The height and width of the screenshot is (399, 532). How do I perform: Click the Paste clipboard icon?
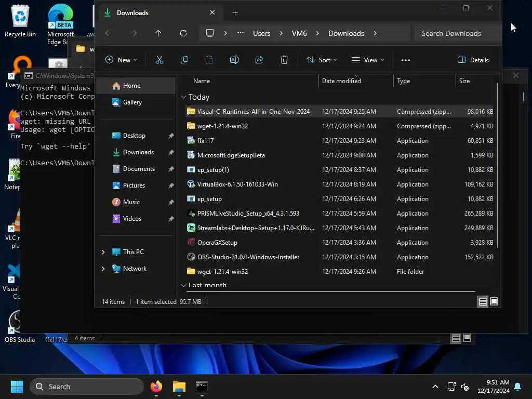click(x=209, y=60)
